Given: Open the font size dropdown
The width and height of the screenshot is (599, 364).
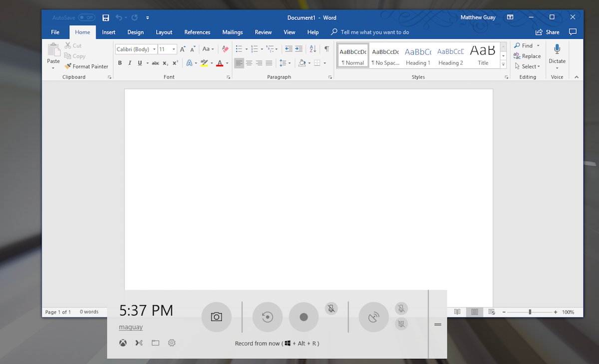Looking at the screenshot, I should coord(174,49).
